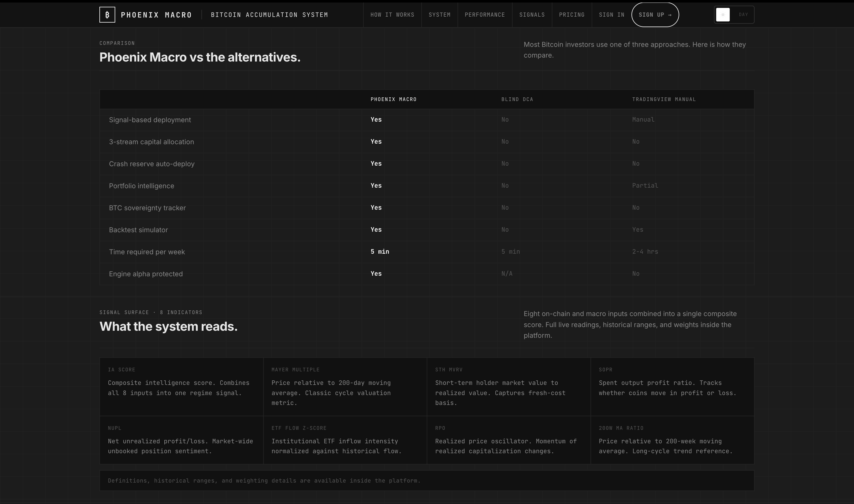Click the definitions and weighting details note
854x504 pixels.
click(x=264, y=481)
